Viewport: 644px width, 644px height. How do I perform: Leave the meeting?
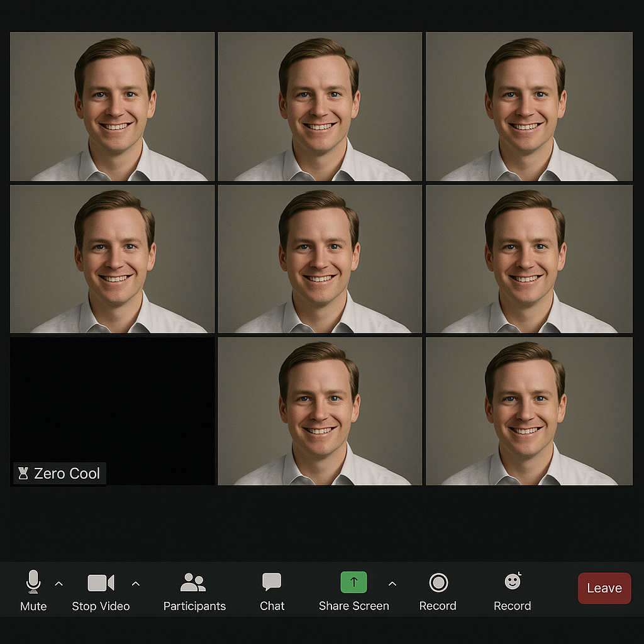click(604, 588)
